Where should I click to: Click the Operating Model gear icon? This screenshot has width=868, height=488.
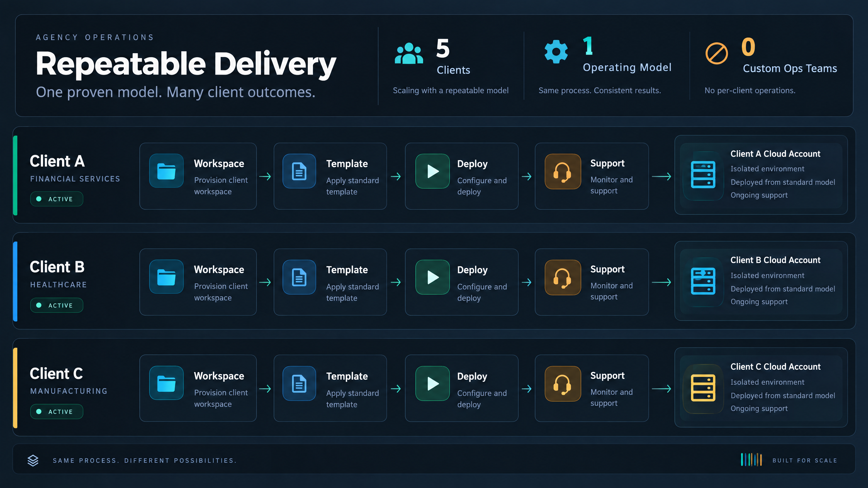pyautogui.click(x=556, y=52)
